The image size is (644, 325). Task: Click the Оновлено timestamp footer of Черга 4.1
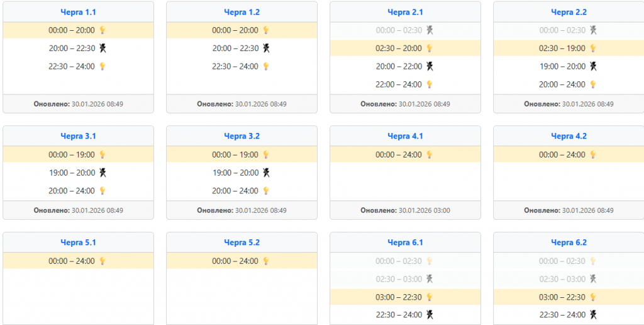[x=405, y=210]
